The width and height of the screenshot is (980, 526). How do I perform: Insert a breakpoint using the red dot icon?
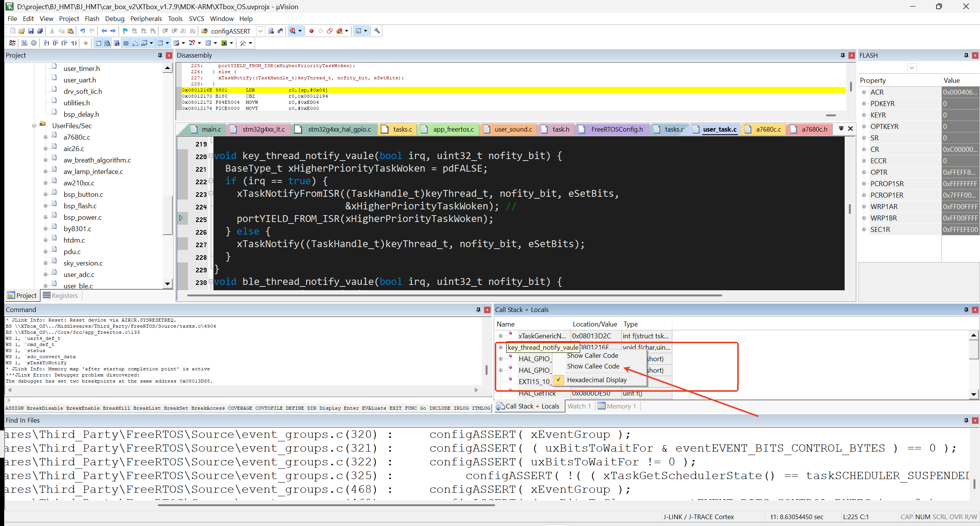tap(311, 31)
